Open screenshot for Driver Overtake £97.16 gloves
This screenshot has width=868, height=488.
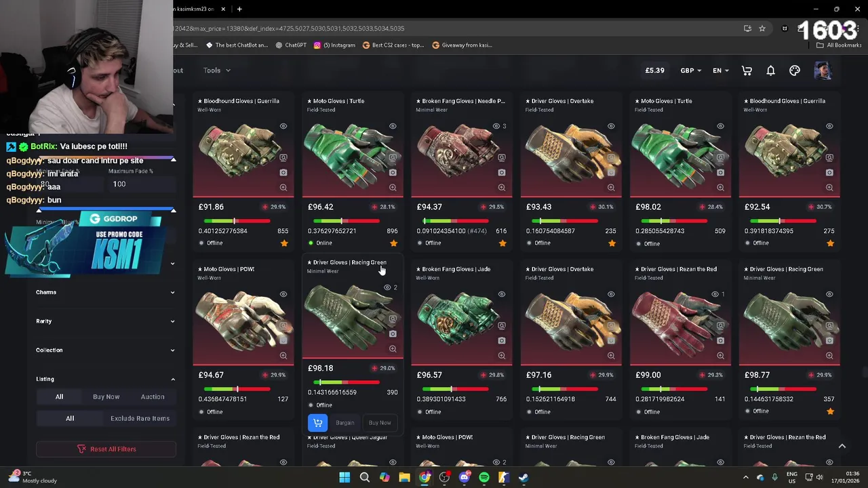(x=611, y=340)
